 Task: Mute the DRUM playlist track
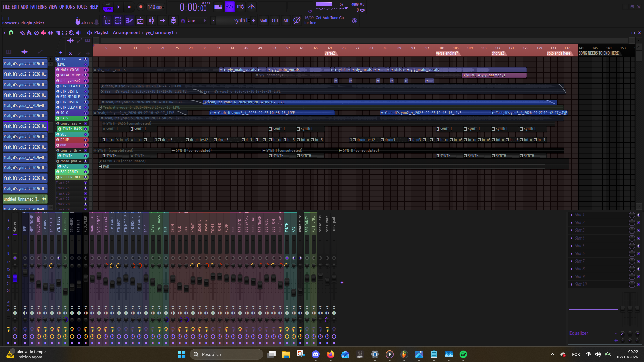(x=85, y=140)
